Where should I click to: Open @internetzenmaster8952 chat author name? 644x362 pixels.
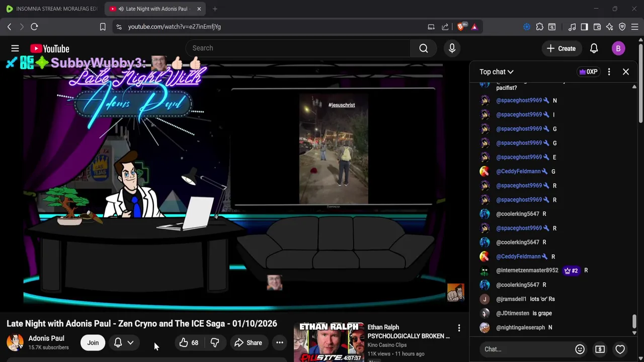coord(527,270)
